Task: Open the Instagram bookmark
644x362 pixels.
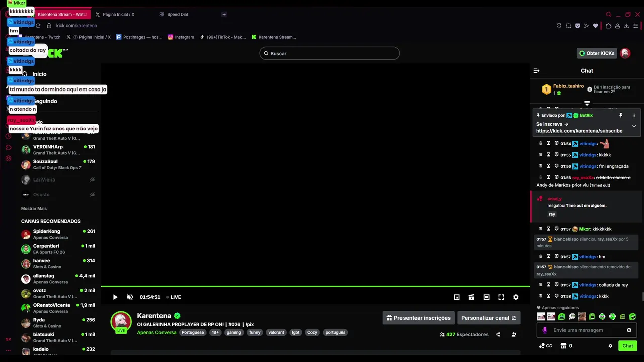Action: [x=181, y=37]
